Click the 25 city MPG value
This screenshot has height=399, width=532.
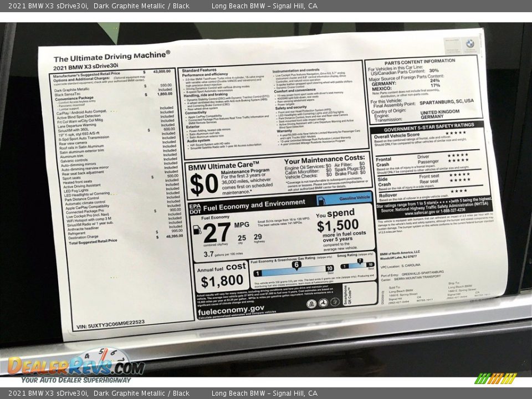click(x=242, y=238)
